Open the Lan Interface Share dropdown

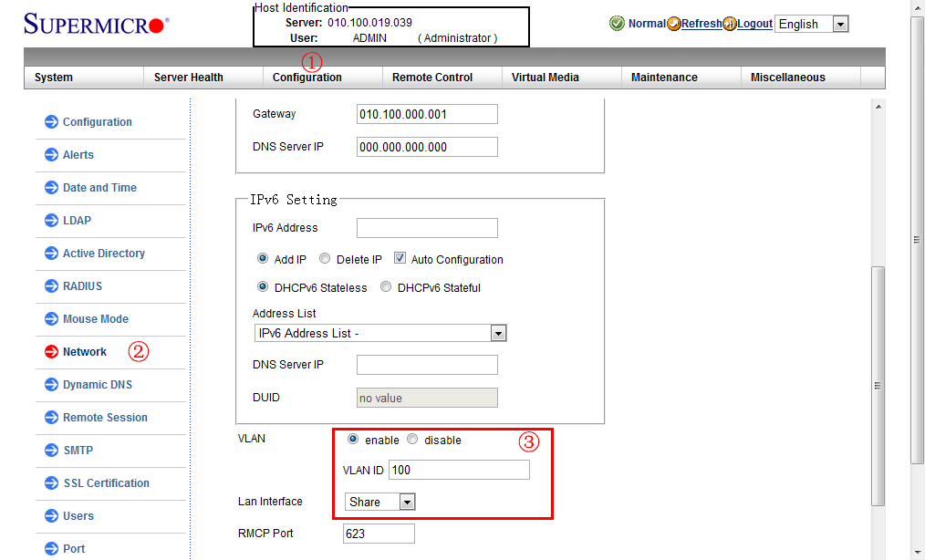click(x=379, y=502)
